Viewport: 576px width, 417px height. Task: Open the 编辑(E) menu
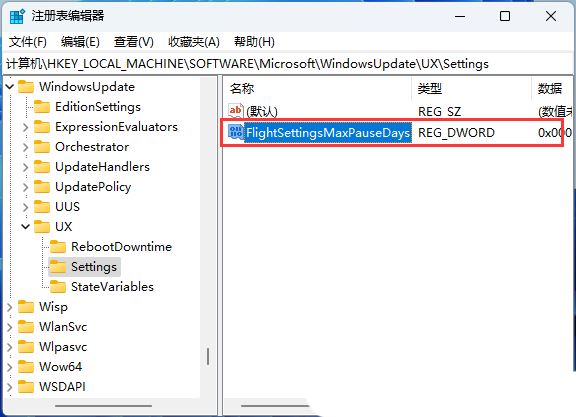pos(80,42)
